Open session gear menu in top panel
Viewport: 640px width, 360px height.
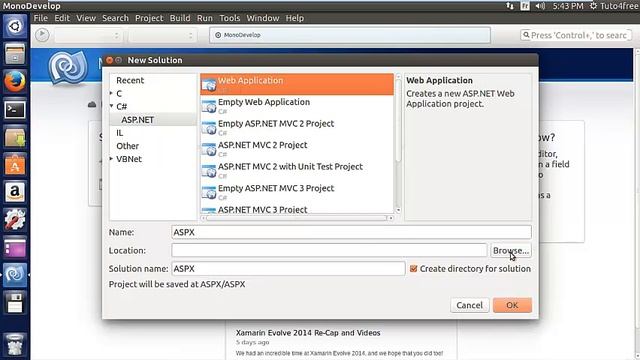[x=593, y=6]
